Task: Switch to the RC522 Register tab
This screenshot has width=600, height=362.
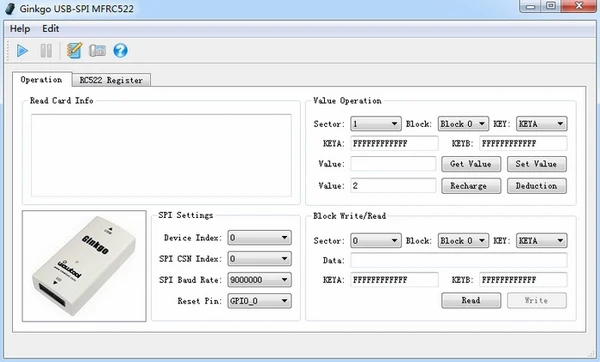Action: pos(111,80)
